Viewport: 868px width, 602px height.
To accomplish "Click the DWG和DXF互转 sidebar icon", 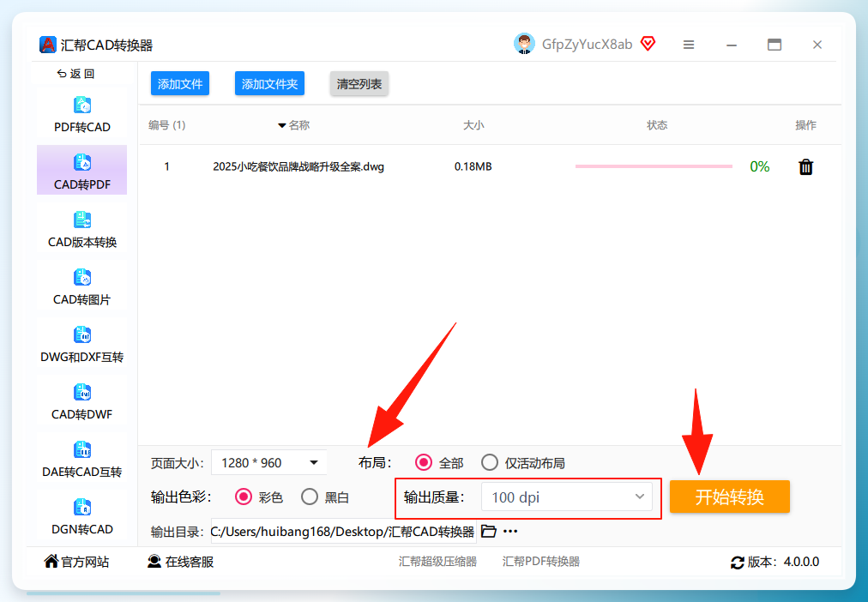I will pyautogui.click(x=82, y=334).
